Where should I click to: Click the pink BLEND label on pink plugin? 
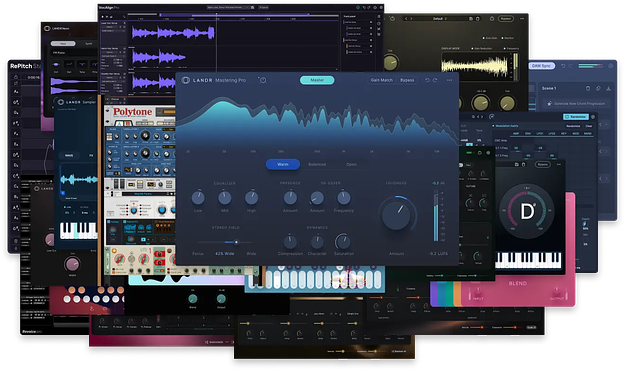click(518, 283)
